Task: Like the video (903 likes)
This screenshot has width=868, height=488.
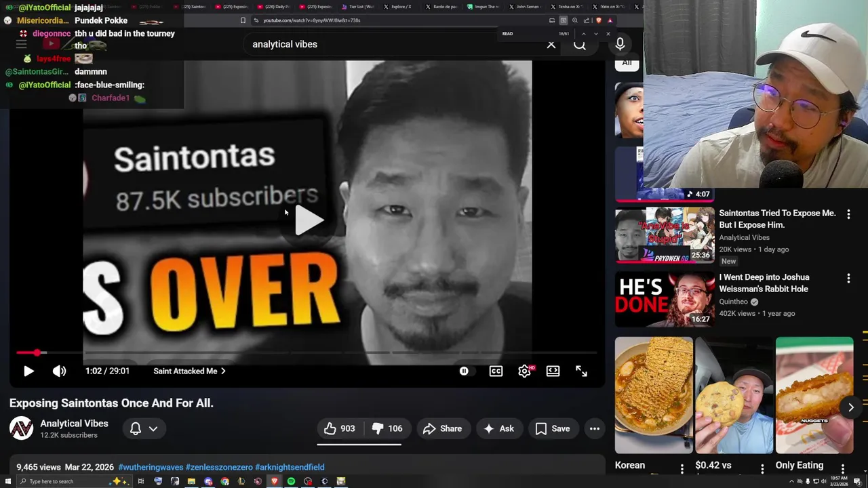Action: (340, 428)
